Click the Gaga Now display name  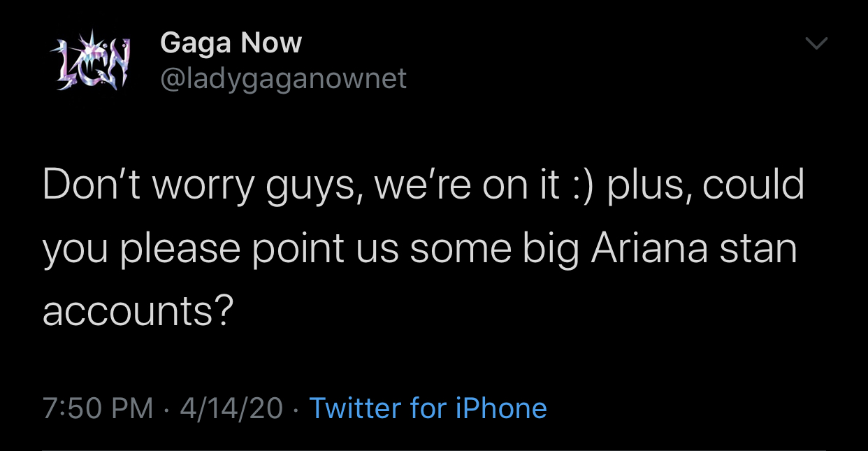coord(231,43)
